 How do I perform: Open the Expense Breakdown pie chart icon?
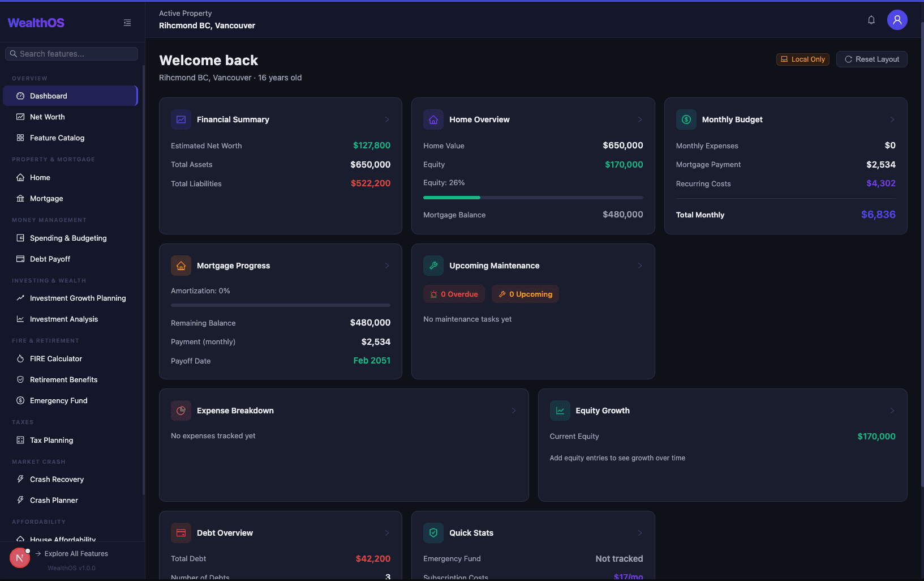tap(180, 411)
